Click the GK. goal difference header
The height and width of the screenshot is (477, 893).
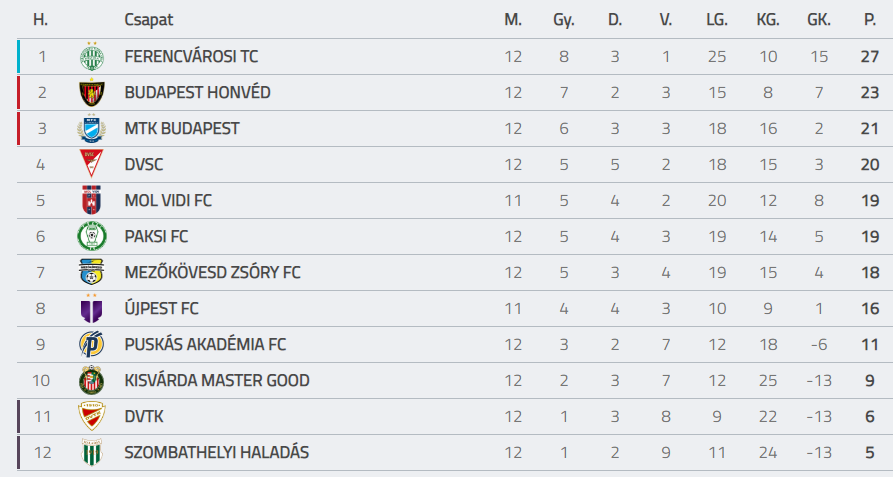(x=819, y=20)
